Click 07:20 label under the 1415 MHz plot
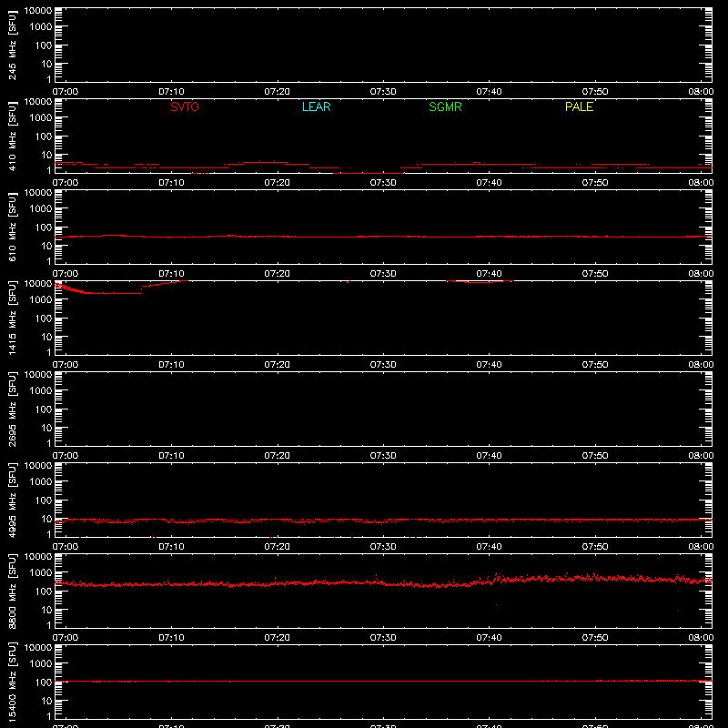Viewport: 728px width, 728px height. tap(278, 365)
